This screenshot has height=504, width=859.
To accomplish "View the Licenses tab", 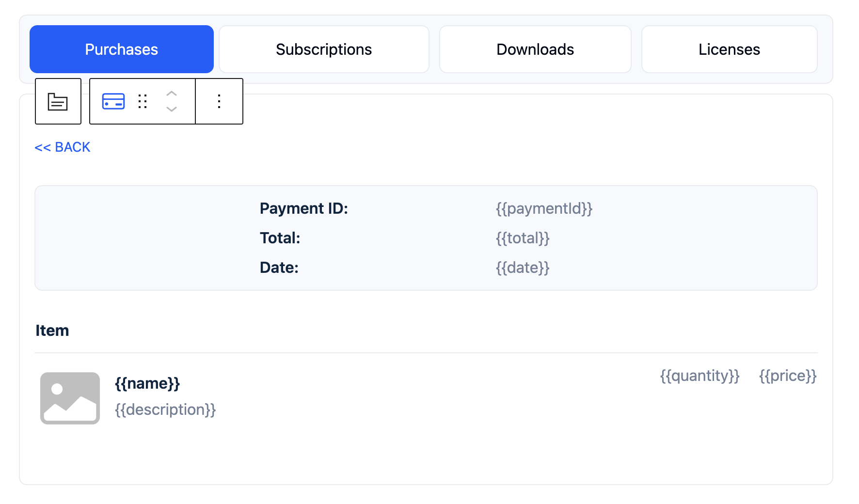I will [729, 49].
